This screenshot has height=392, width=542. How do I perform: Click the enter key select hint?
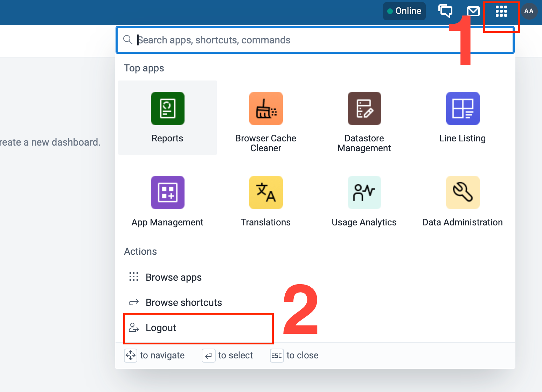[208, 356]
